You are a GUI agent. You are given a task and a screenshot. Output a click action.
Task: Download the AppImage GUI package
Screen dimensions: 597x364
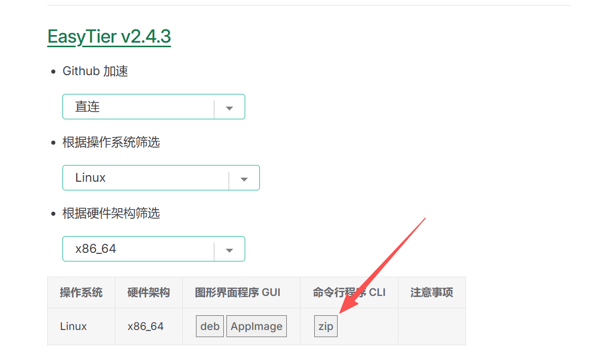(256, 326)
